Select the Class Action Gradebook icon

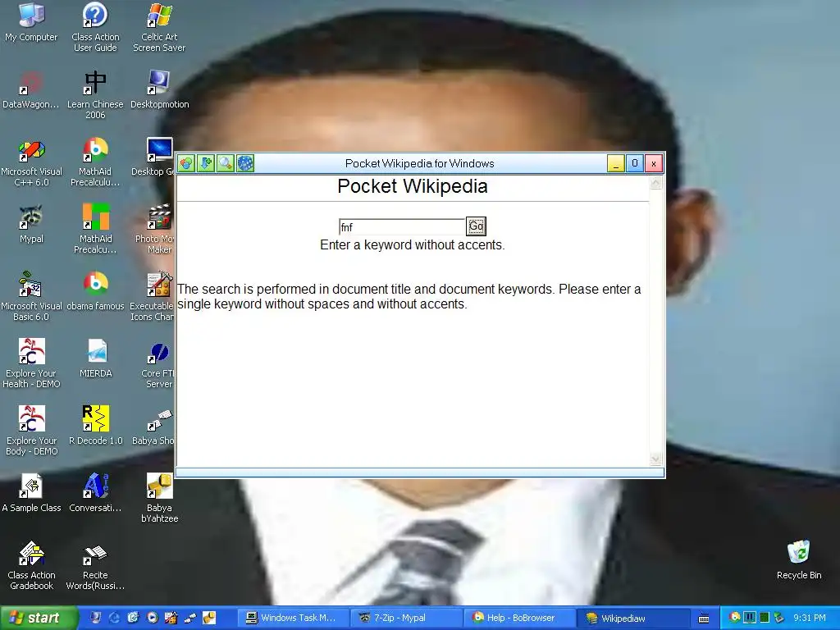[31, 566]
